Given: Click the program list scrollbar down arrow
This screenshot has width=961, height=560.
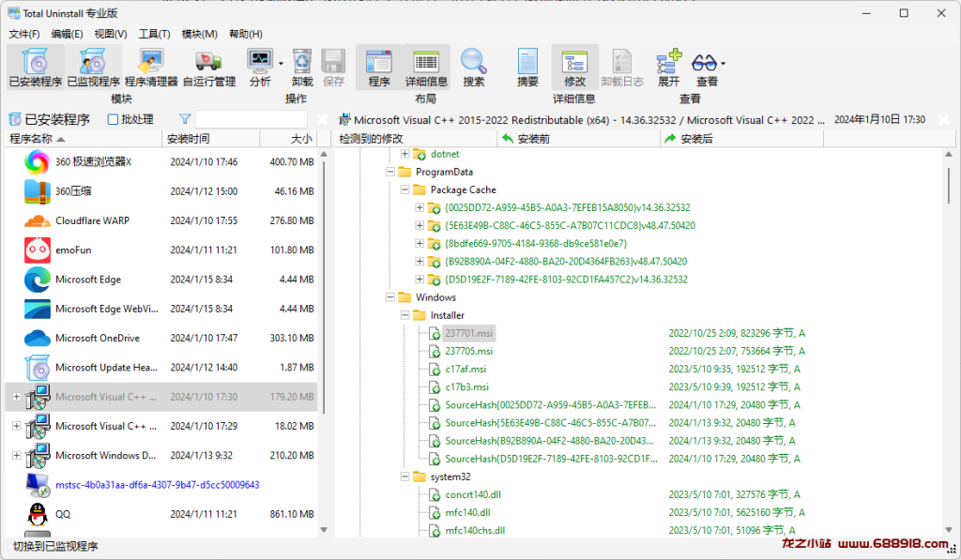Looking at the screenshot, I should (x=324, y=530).
